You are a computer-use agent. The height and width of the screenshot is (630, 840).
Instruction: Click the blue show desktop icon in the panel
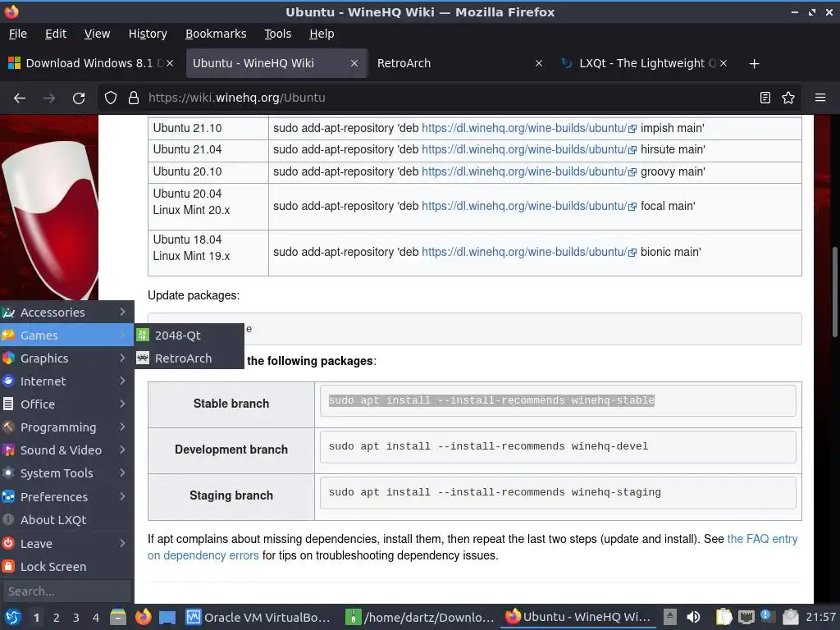167,617
